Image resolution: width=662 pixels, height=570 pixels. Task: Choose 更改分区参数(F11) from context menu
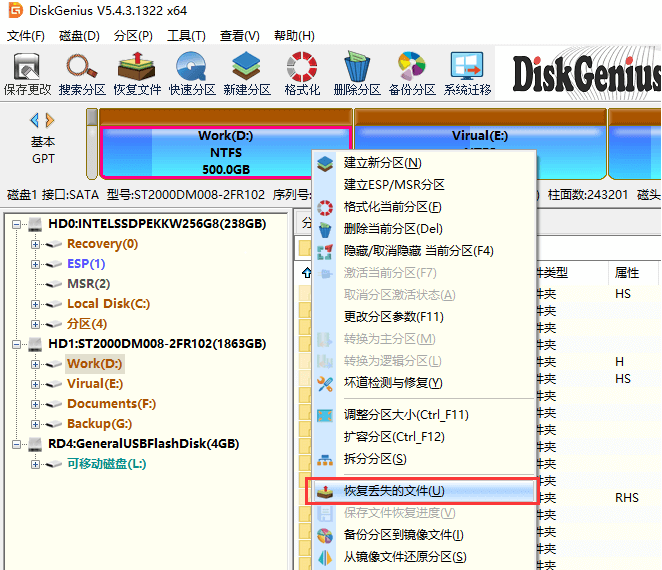coord(424,317)
